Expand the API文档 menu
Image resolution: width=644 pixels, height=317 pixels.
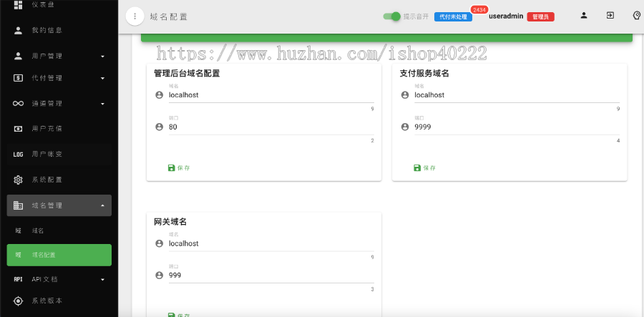[102, 280]
